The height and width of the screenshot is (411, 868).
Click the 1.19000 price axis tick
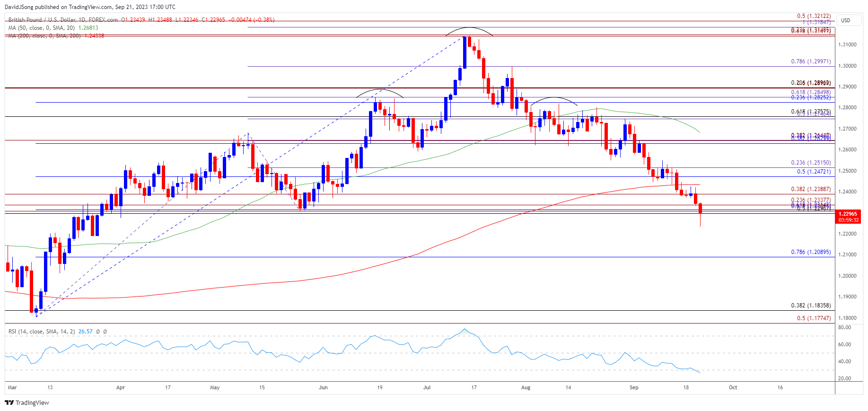pyautogui.click(x=847, y=297)
